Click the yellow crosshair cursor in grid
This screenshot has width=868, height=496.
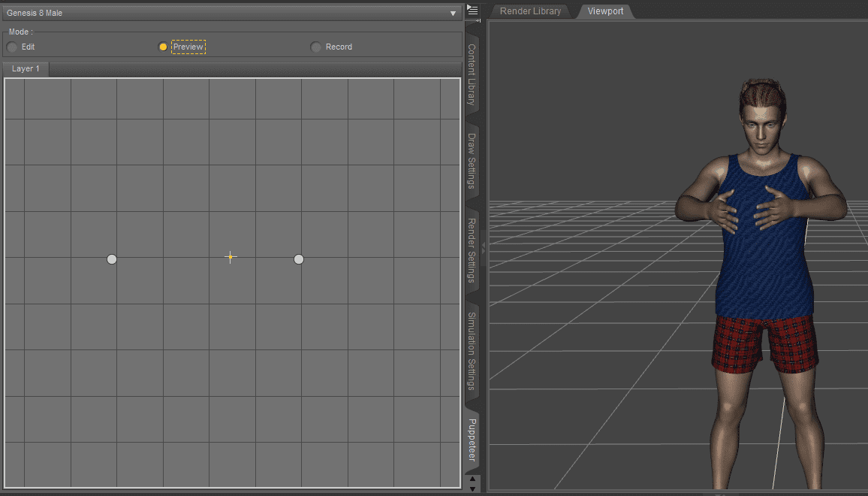point(231,256)
